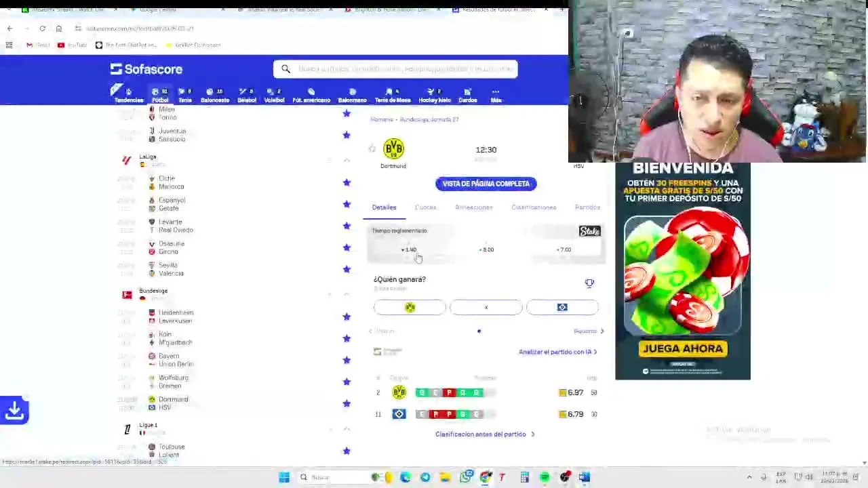The height and width of the screenshot is (488, 868).
Task: Select the Béisbol sport icon
Action: tap(247, 95)
